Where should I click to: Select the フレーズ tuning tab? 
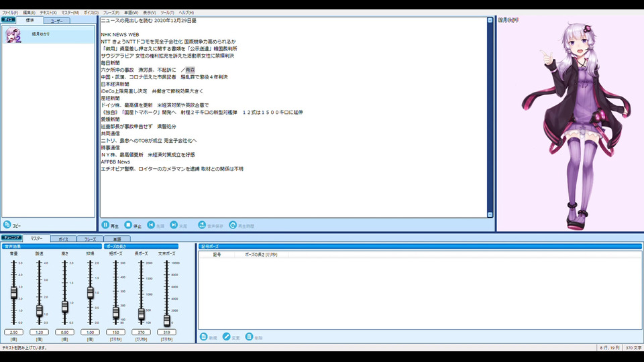(x=90, y=239)
